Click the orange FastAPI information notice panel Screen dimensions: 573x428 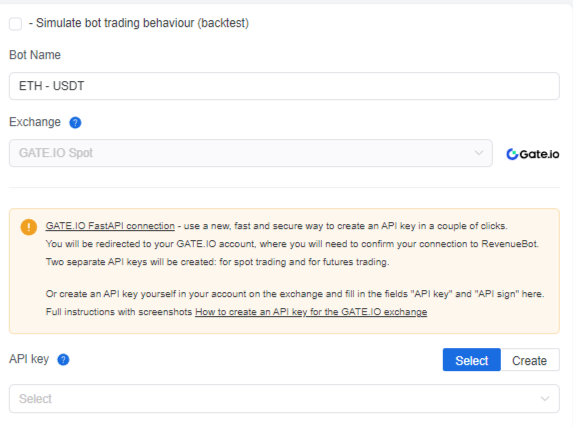(x=284, y=271)
